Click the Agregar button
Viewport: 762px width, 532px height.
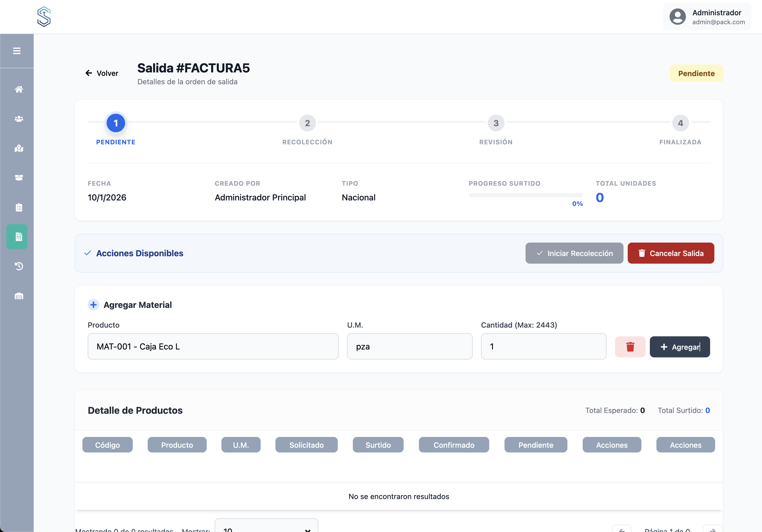coord(679,347)
